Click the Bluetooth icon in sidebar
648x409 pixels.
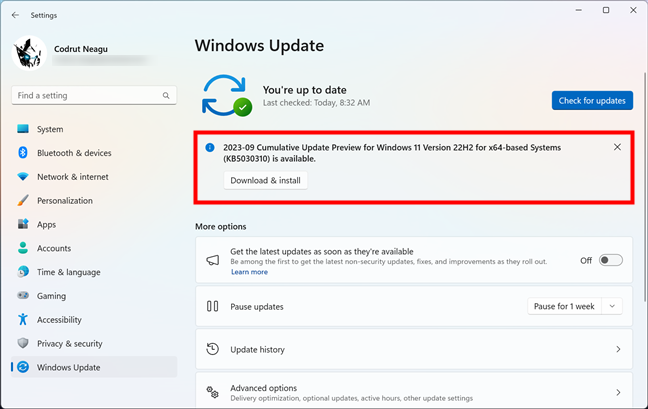point(23,152)
